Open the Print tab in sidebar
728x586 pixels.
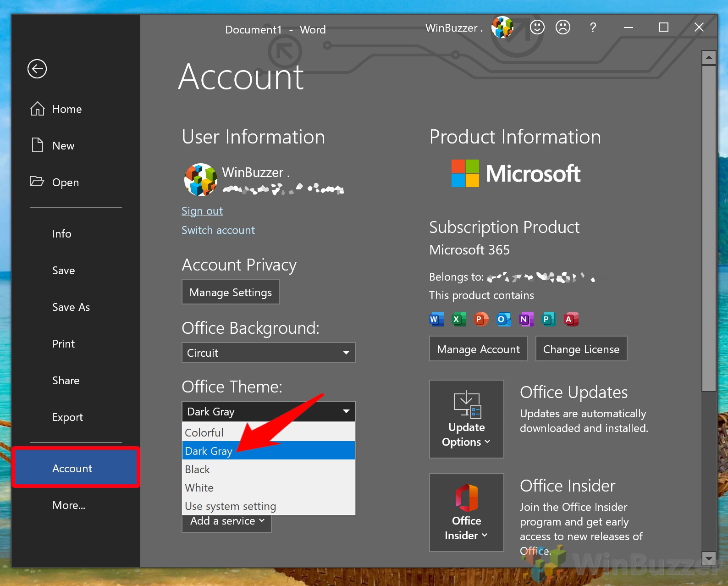pos(76,344)
